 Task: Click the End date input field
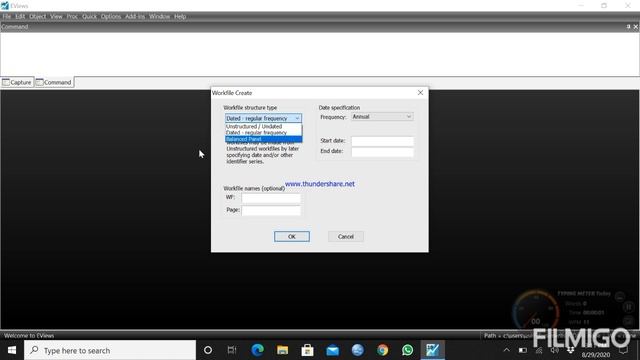382,152
